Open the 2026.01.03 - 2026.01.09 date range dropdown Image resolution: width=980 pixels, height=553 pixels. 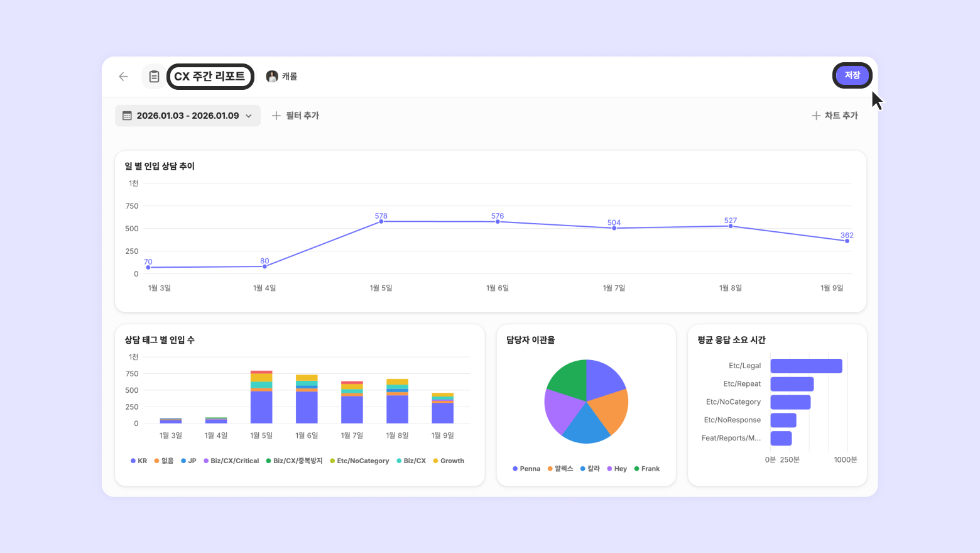coord(187,116)
